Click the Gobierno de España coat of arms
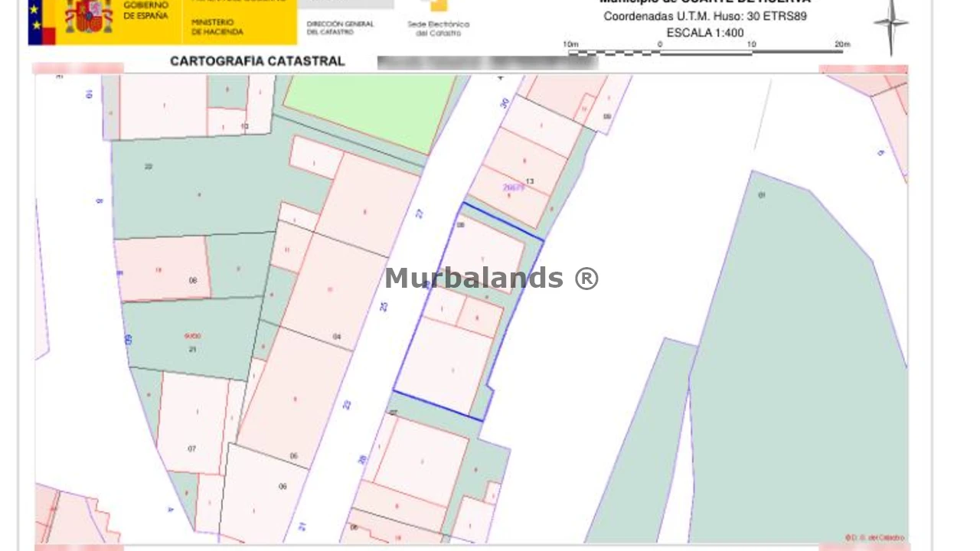The image size is (980, 551). point(89,16)
